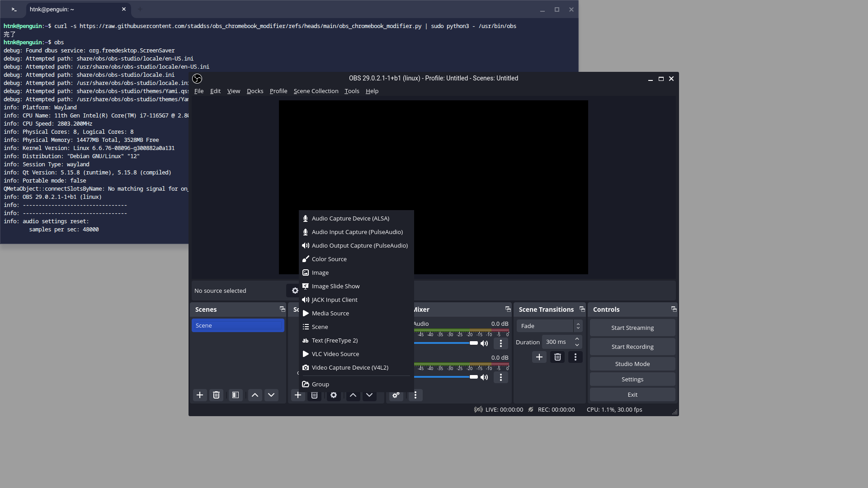Add a new scene transition
Screen dimensions: 868x488
click(539, 357)
